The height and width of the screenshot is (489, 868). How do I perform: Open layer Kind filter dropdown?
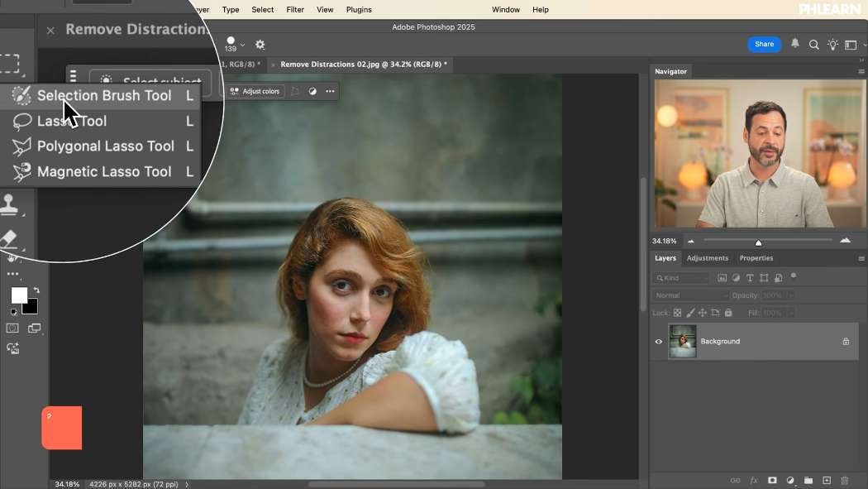coord(681,278)
